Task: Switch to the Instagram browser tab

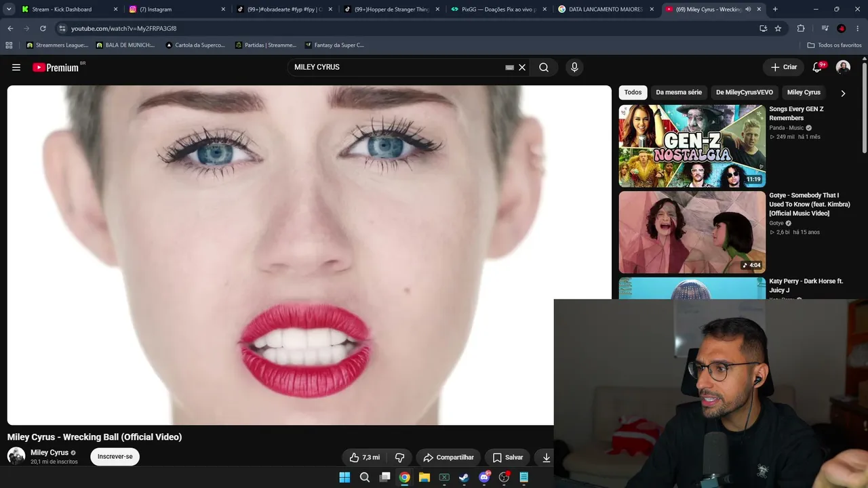Action: point(176,9)
